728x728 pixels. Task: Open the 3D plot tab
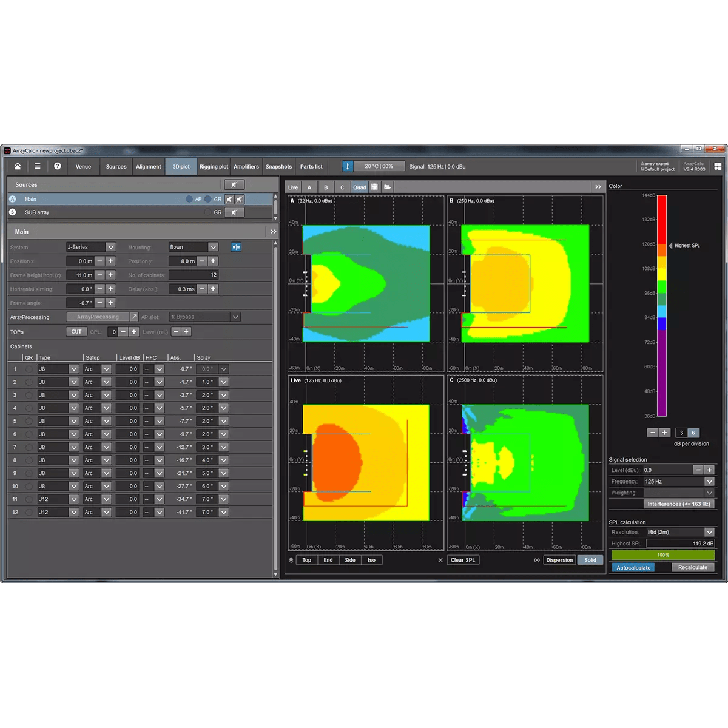[x=181, y=166]
